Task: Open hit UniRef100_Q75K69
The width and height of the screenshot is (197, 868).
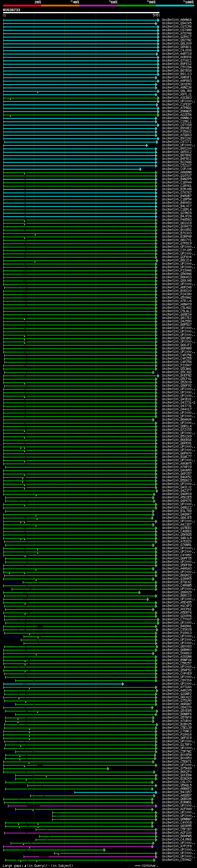Action: [x=177, y=768]
